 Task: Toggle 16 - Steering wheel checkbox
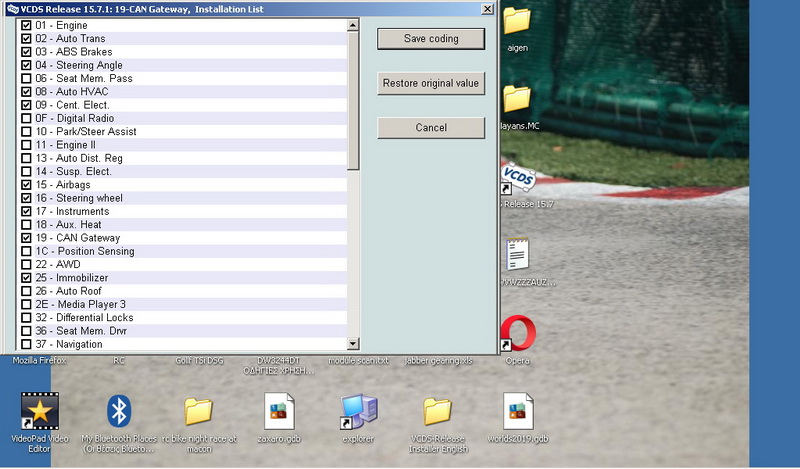[x=26, y=198]
